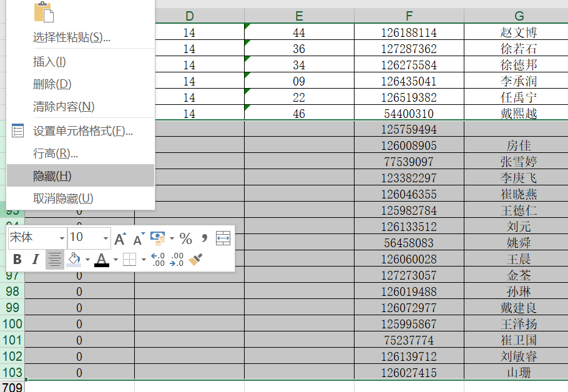Click the cell containing 崔晓燕
Image resolution: width=568 pixels, height=392 pixels.
click(516, 194)
